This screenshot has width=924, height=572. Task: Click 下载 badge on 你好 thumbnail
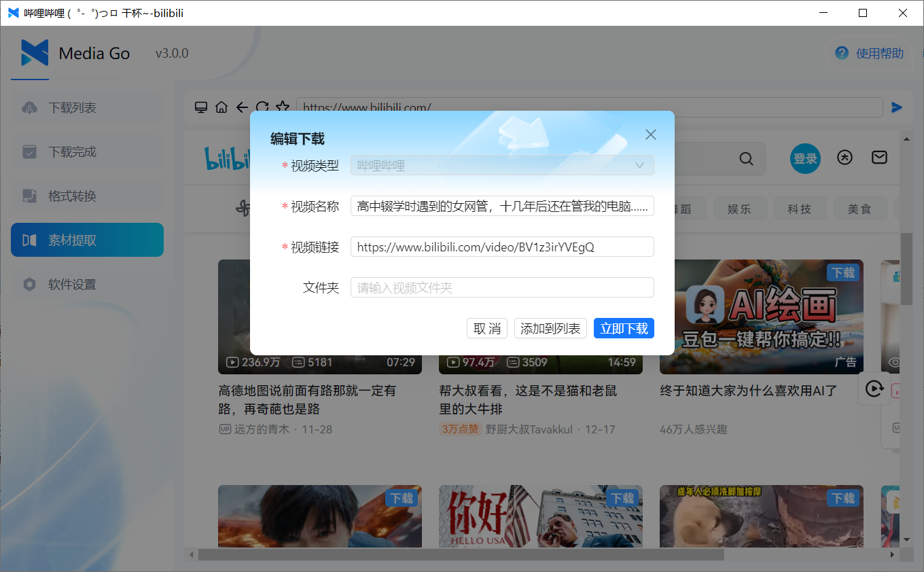point(622,498)
